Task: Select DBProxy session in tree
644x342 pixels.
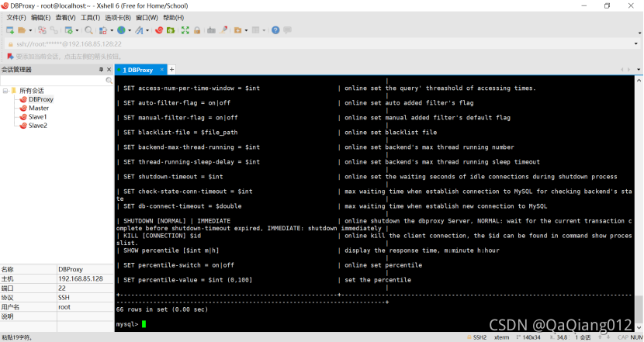Action: [x=41, y=99]
